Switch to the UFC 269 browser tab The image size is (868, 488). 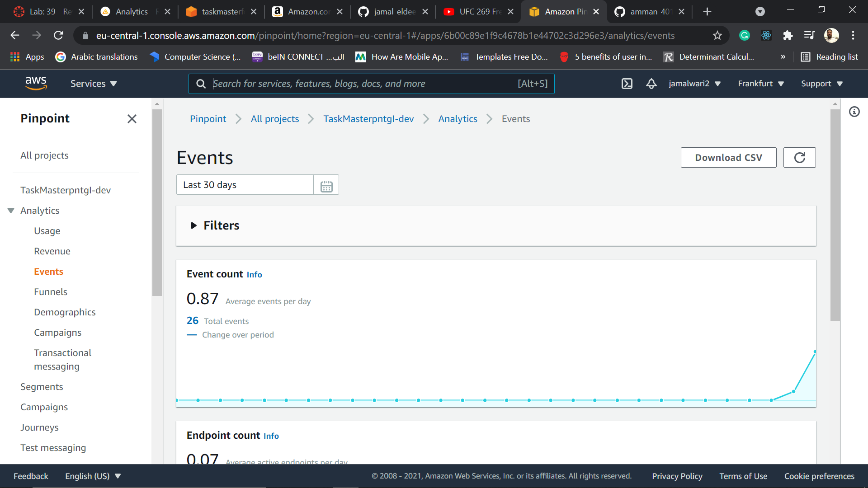478,11
